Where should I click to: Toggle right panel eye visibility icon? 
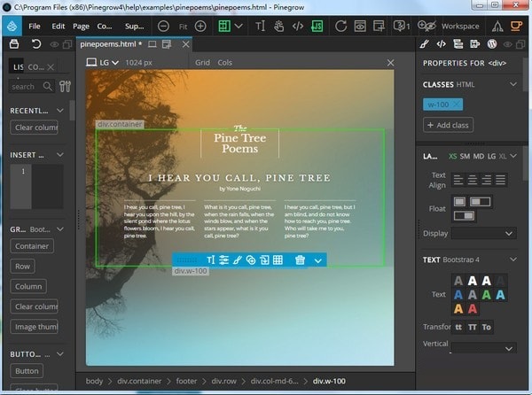507,44
